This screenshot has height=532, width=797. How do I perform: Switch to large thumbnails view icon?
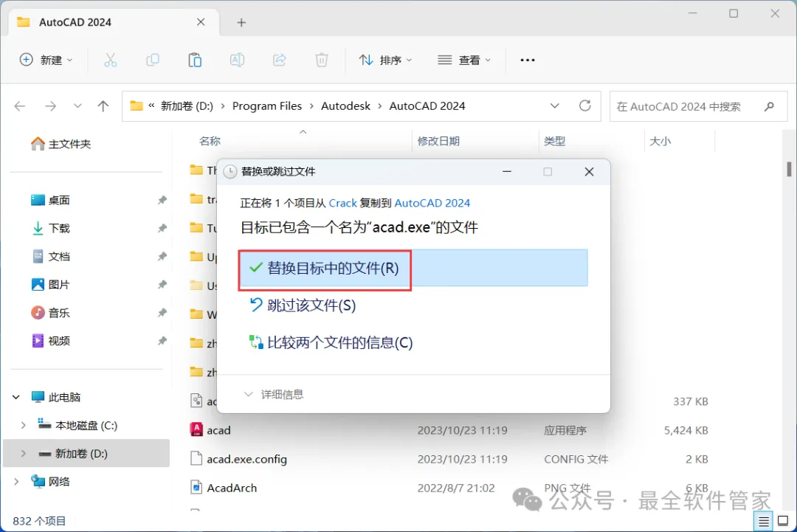(783, 521)
